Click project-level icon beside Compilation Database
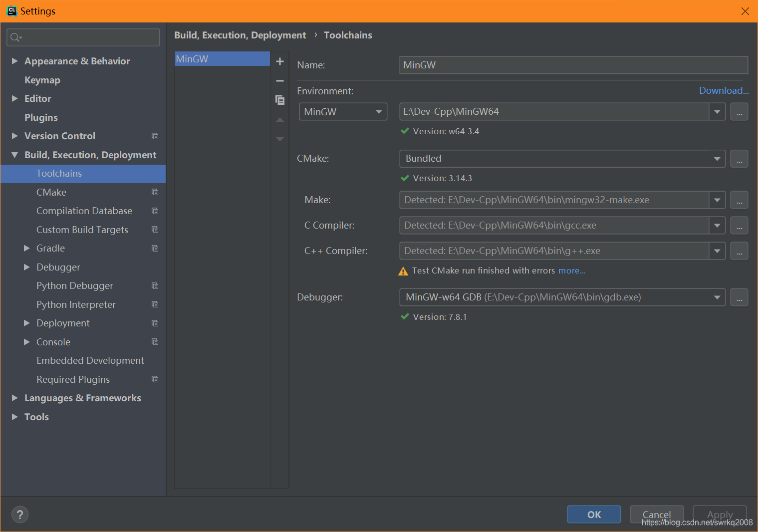 click(155, 211)
